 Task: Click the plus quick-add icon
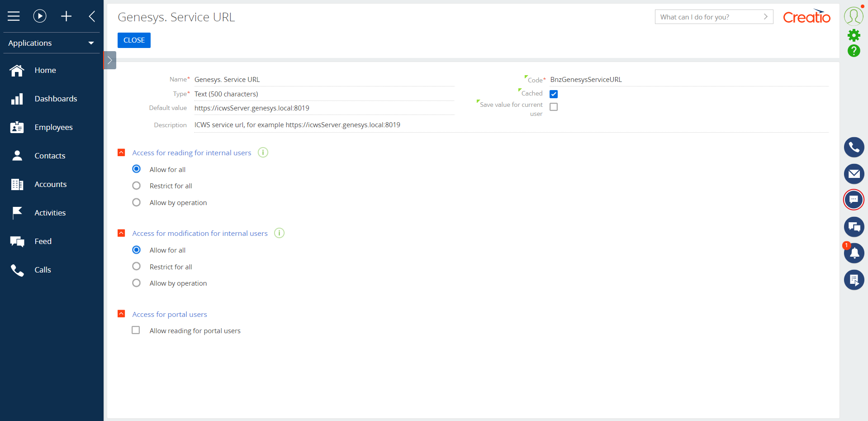(x=66, y=16)
